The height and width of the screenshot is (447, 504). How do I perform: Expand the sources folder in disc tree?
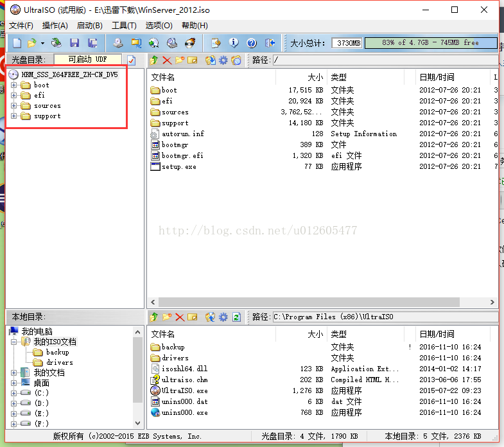pyautogui.click(x=14, y=106)
